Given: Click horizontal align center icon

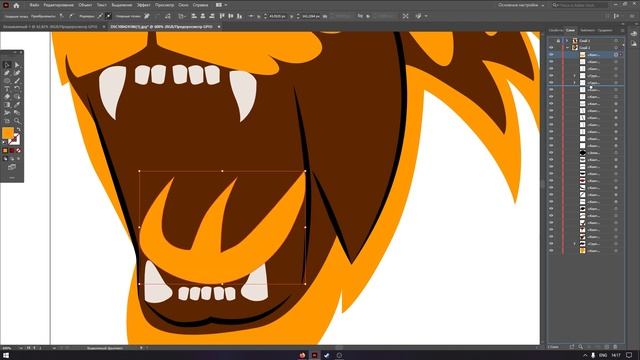Looking at the screenshot, I should click(202, 16).
